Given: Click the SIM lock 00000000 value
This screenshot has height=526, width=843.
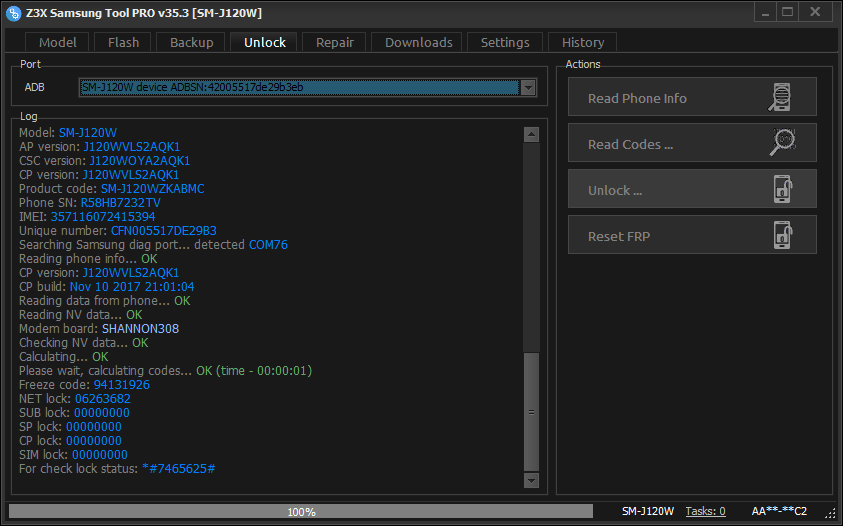Looking at the screenshot, I should point(99,455).
